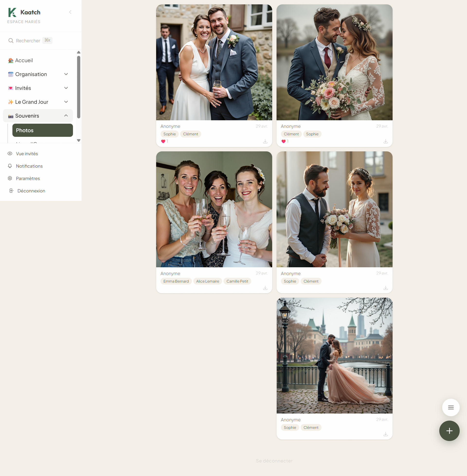Open Notifications
The width and height of the screenshot is (467, 476).
pos(29,166)
